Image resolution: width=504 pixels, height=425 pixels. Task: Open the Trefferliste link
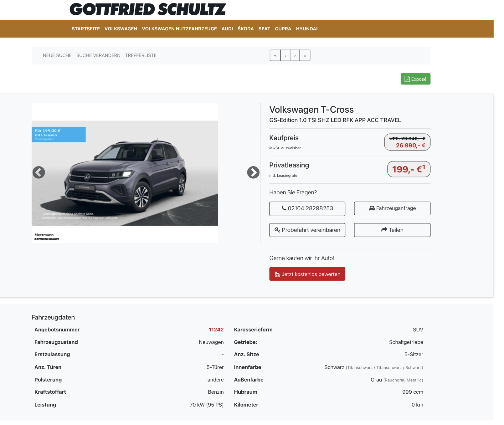(141, 55)
